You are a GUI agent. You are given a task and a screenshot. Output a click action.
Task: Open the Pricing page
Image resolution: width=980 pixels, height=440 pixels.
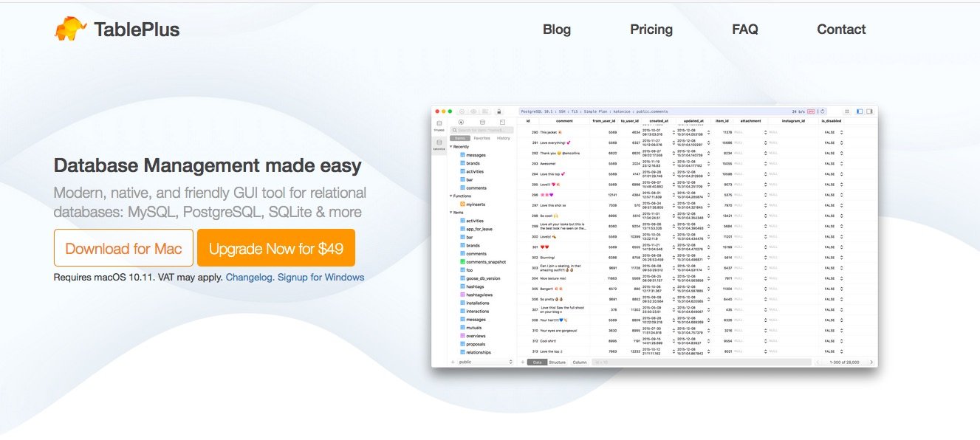coord(651,30)
